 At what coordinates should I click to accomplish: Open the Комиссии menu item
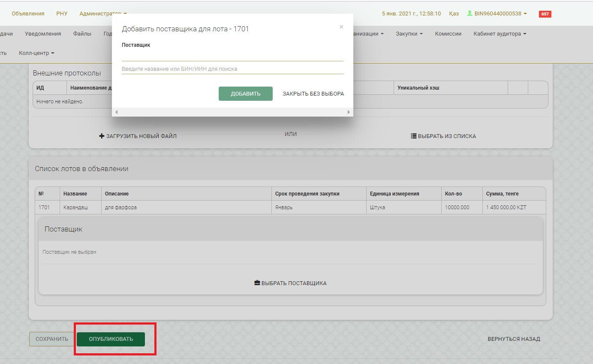click(448, 34)
